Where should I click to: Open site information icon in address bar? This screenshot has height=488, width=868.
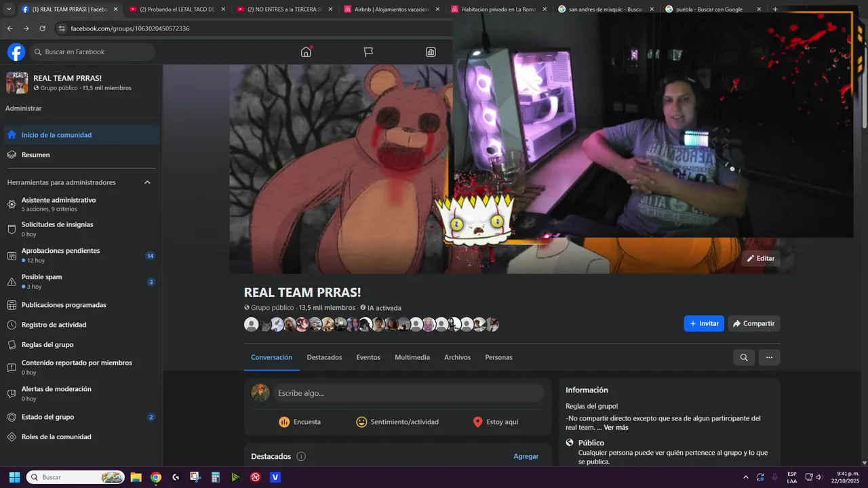62,28
